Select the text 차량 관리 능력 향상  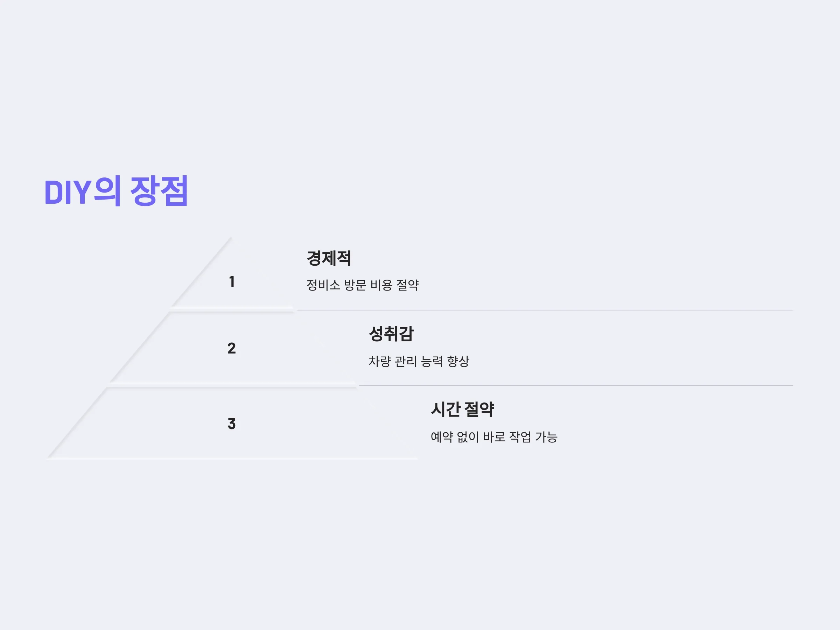point(419,361)
